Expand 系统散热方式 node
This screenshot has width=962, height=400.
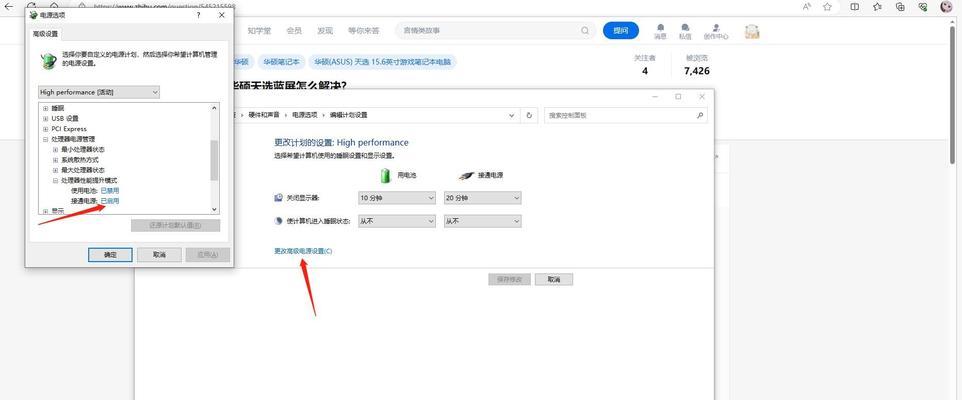(55, 160)
